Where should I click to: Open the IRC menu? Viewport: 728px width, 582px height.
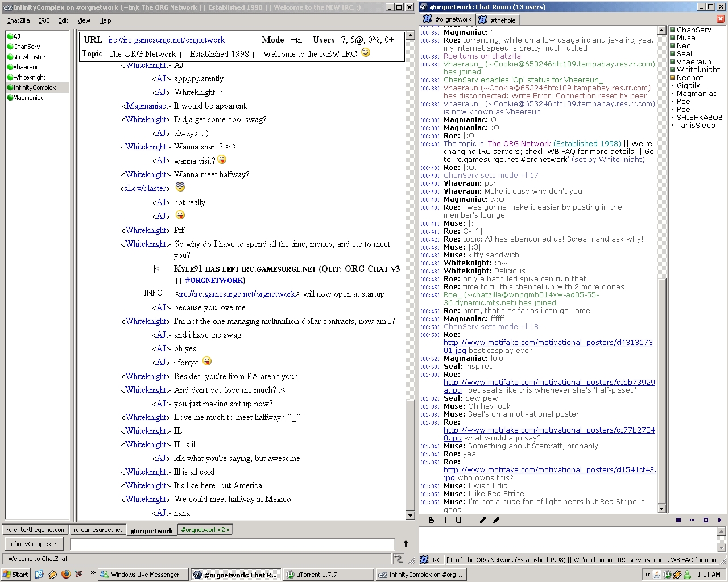44,20
